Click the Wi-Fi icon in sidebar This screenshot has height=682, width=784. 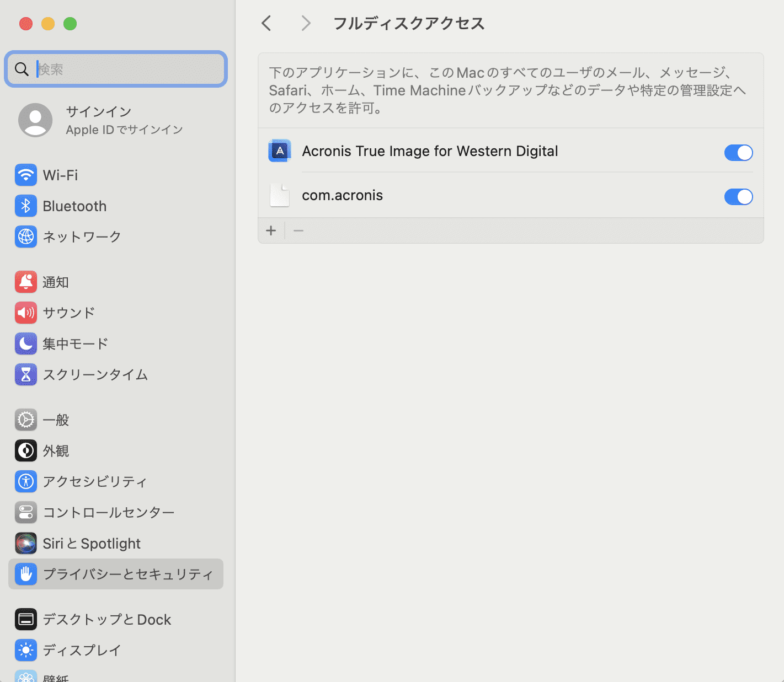click(26, 175)
